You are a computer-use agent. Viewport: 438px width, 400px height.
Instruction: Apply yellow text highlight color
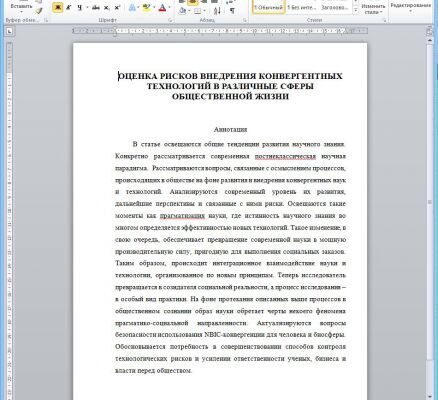[146, 8]
